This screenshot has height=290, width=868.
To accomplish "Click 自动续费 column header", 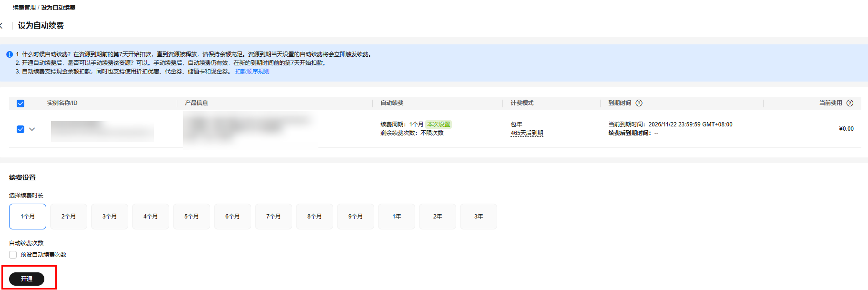I will coord(392,103).
